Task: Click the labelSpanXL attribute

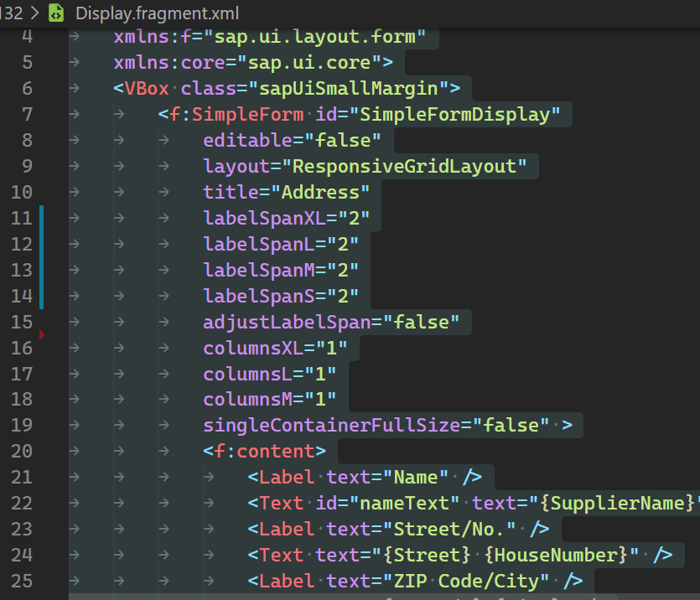Action: (264, 218)
